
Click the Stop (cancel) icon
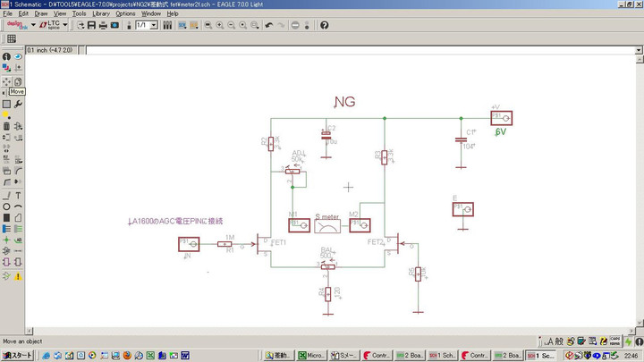click(296, 25)
